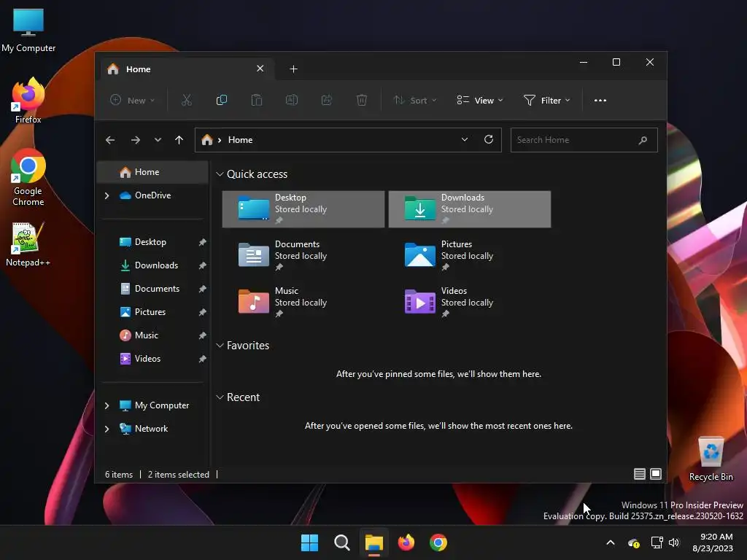Select Music in the navigation pane
The width and height of the screenshot is (747, 560).
tap(152, 335)
